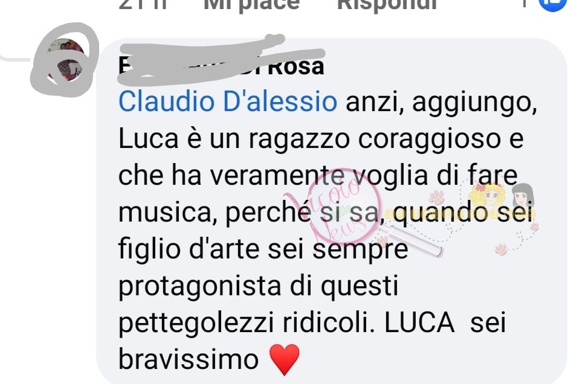Click "Rispondi" to reply
The image size is (588, 384).
(x=387, y=4)
